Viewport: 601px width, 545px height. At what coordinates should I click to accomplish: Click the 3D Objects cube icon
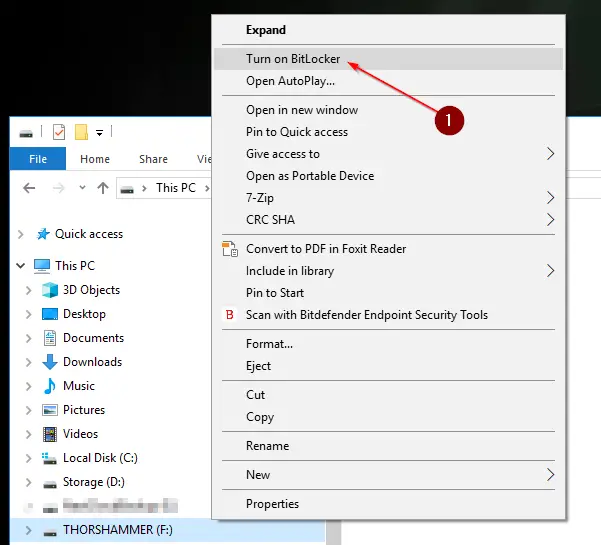[x=50, y=290]
